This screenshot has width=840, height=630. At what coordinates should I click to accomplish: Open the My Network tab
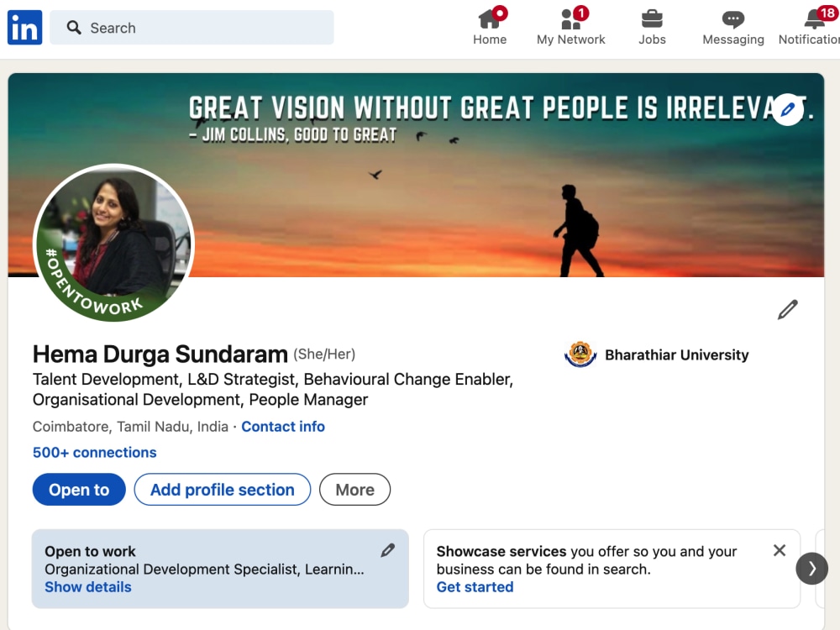(x=571, y=28)
